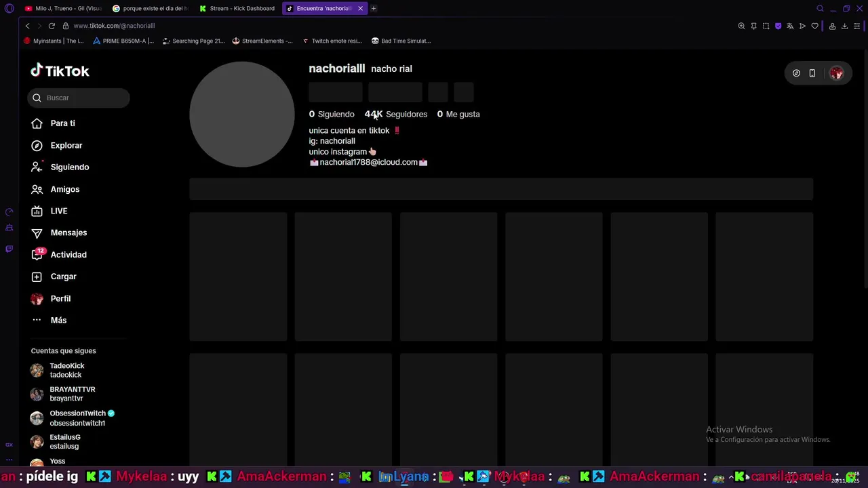Open the browser profile account icon

pos(832,26)
